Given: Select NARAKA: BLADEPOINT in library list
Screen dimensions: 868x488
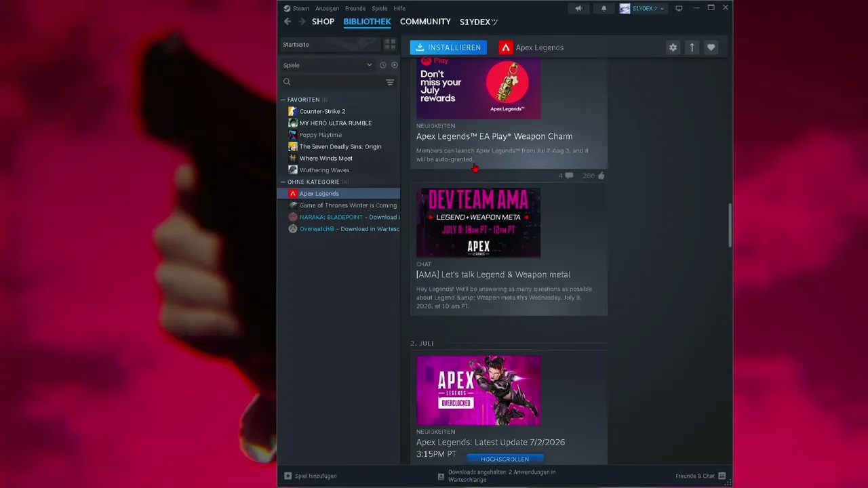Looking at the screenshot, I should [x=340, y=217].
